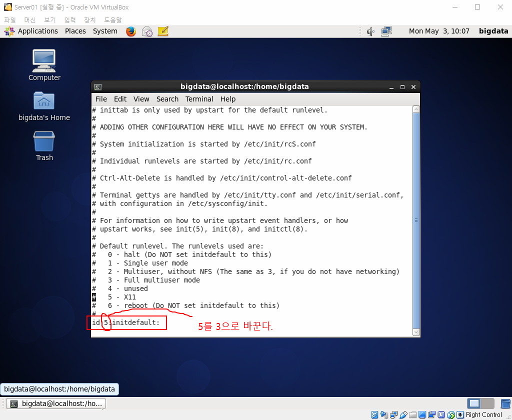The height and width of the screenshot is (420, 512).
Task: Click the VirtualBox network status icon
Action: click(394, 415)
